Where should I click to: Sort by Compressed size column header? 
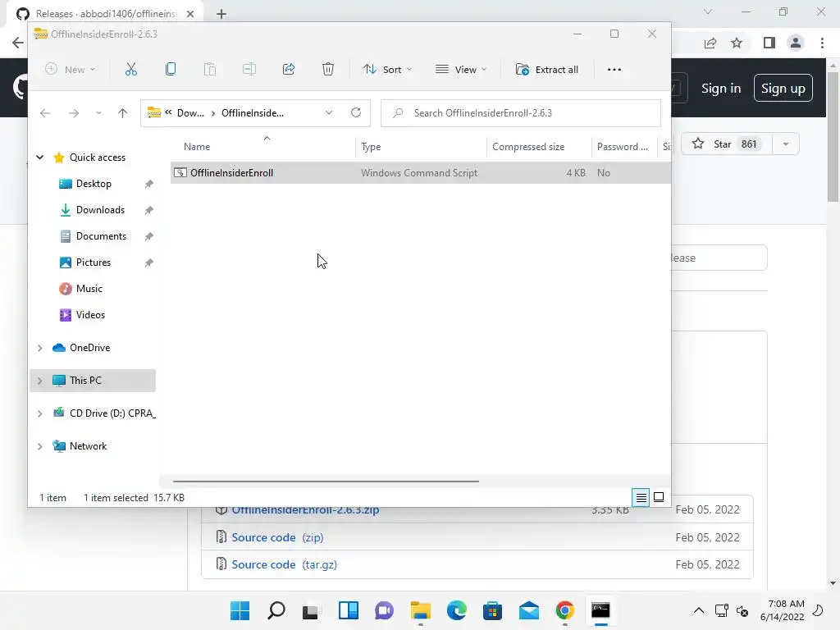click(528, 147)
